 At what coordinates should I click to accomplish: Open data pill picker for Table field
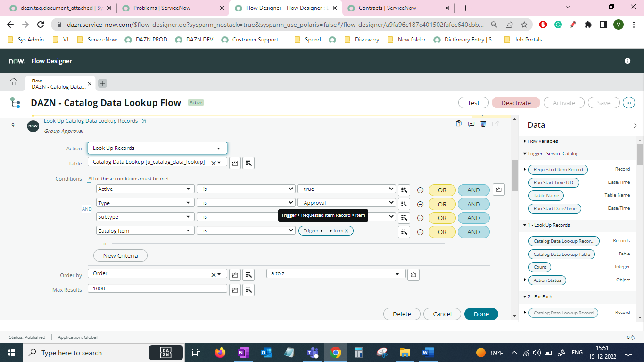(x=248, y=163)
